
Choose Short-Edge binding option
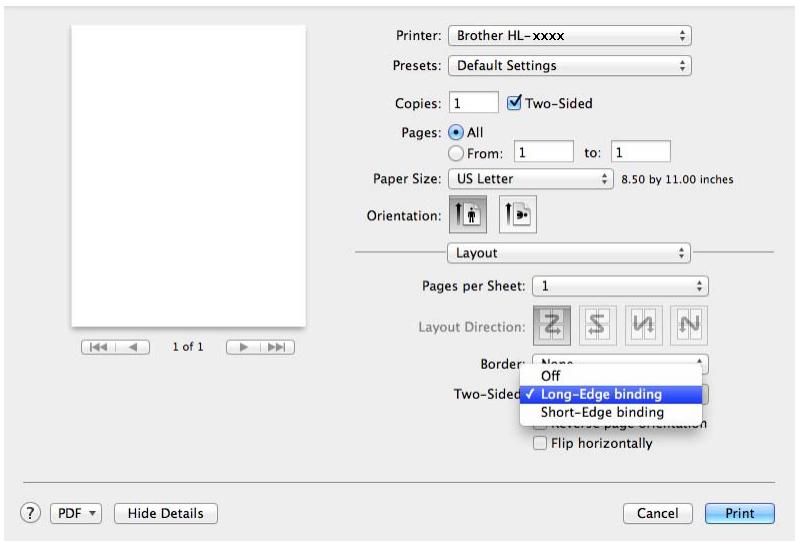click(x=611, y=412)
